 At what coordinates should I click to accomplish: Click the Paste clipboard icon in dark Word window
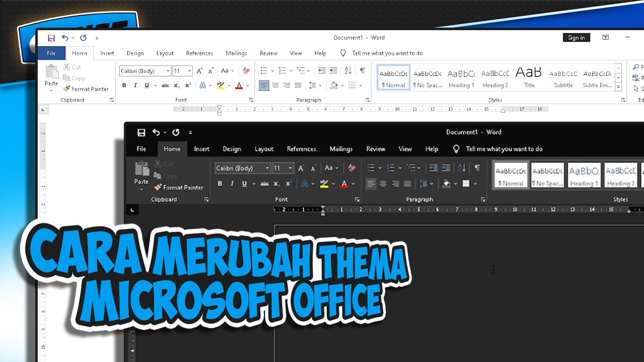(141, 168)
